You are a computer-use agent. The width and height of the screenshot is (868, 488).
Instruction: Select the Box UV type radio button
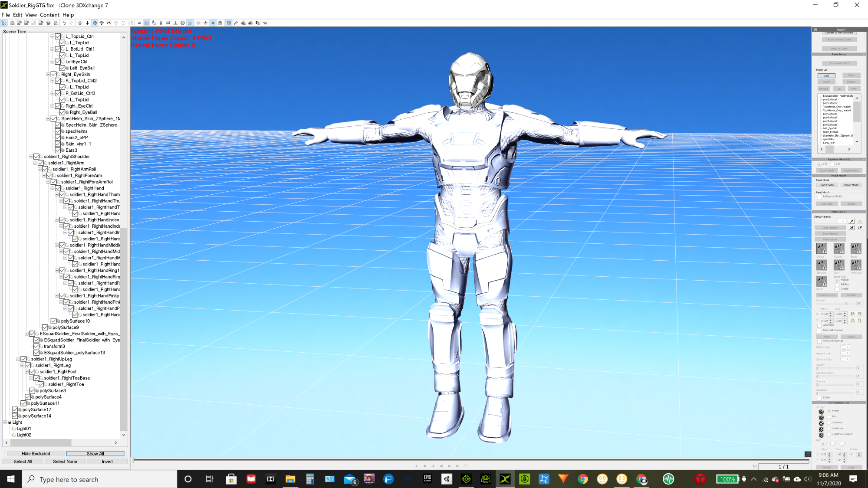click(x=829, y=416)
